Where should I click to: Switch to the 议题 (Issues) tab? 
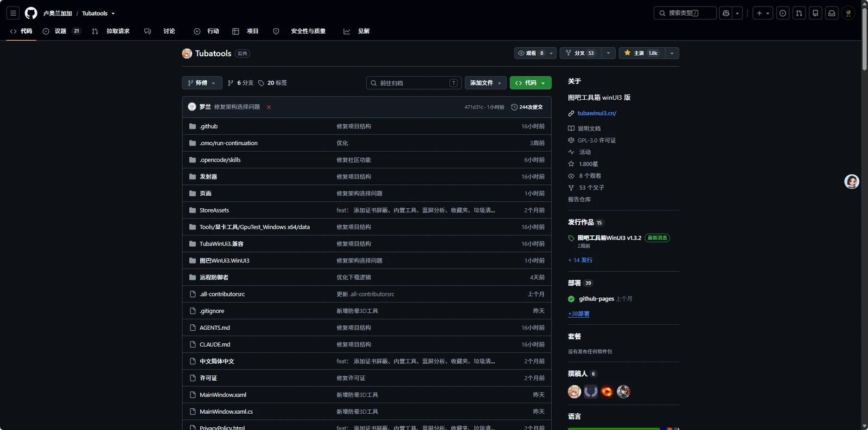click(61, 31)
